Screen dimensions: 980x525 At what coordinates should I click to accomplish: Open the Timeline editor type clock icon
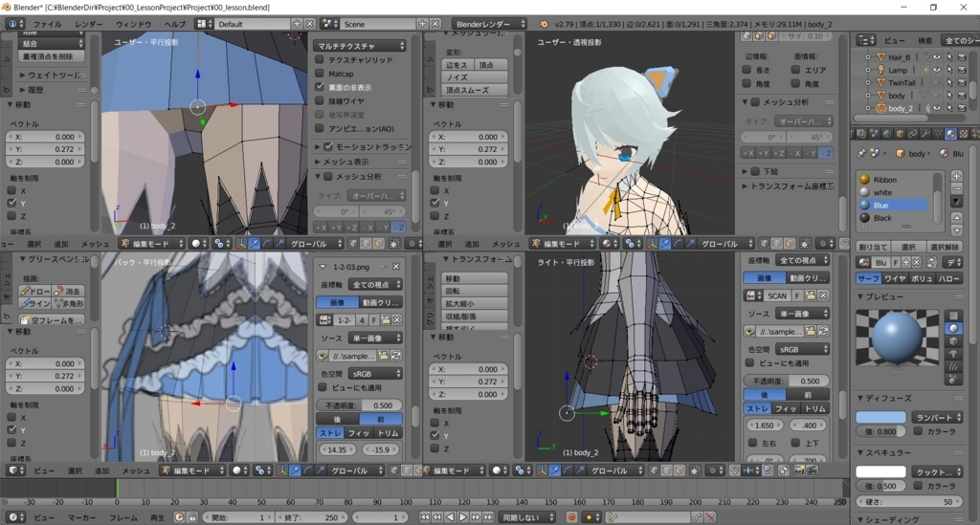(x=15, y=517)
